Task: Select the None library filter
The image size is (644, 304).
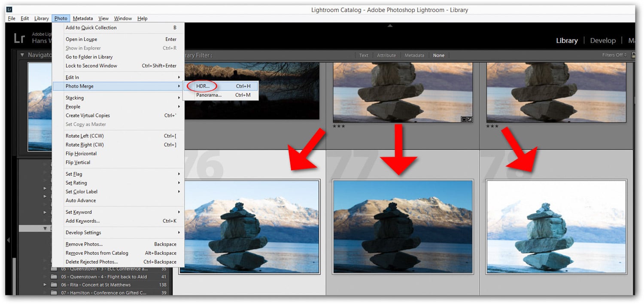Action: [x=439, y=55]
